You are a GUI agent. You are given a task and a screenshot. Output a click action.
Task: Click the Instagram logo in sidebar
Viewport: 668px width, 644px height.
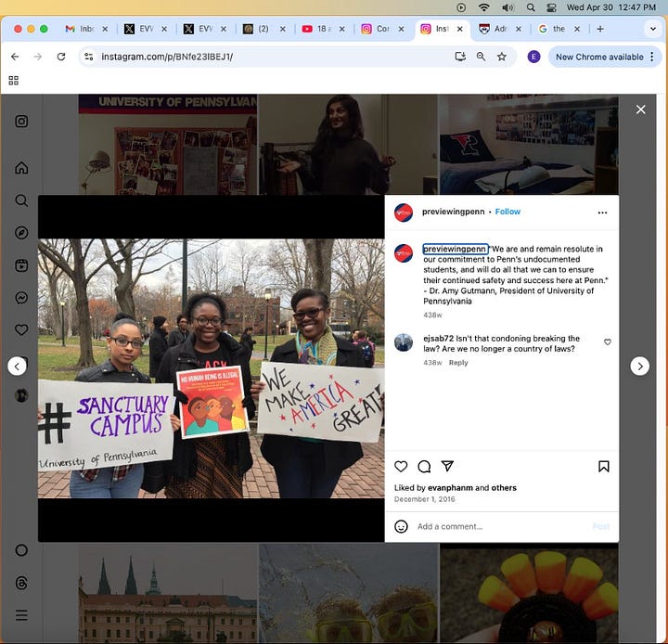21,122
